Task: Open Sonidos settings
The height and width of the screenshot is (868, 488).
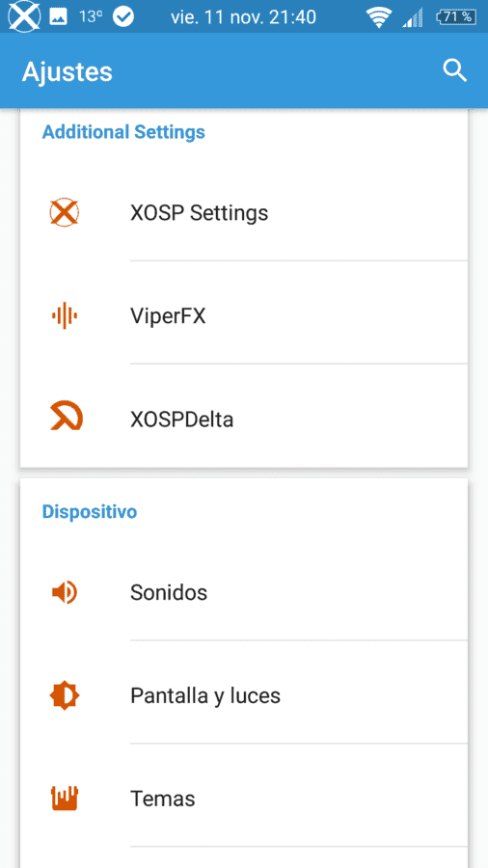Action: (244, 593)
